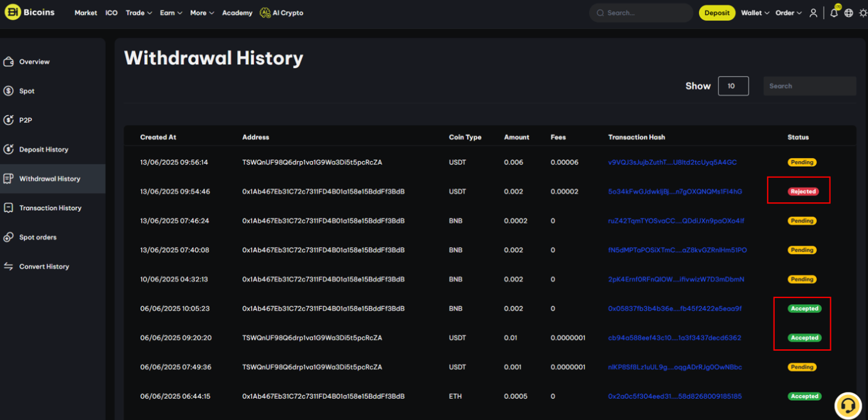Screen dimensions: 868x420
Task: Open transaction hash starting with 5o34kFw
Action: (675, 191)
